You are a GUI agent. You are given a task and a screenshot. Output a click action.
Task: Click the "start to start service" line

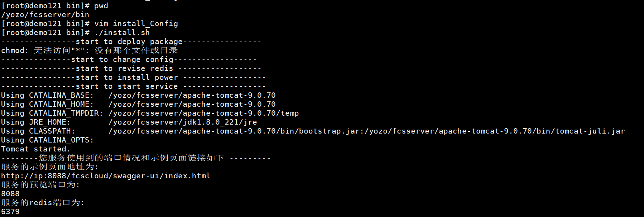[x=134, y=86]
